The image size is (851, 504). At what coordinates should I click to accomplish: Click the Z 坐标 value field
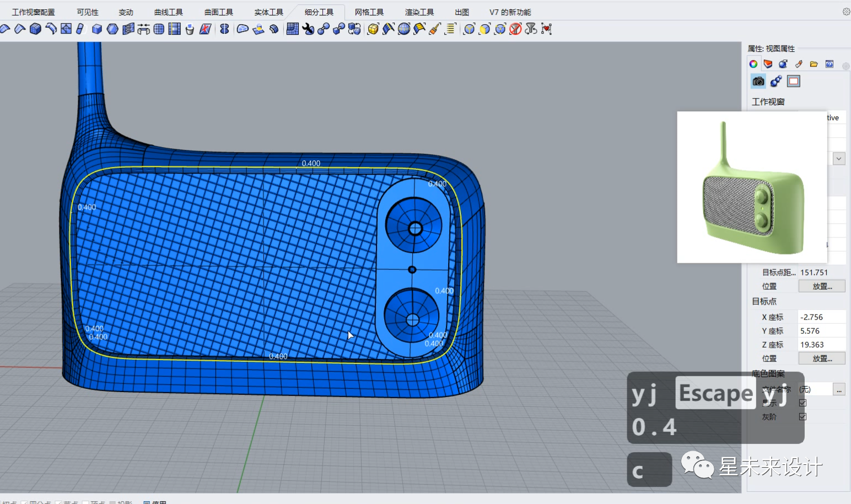[x=822, y=345]
